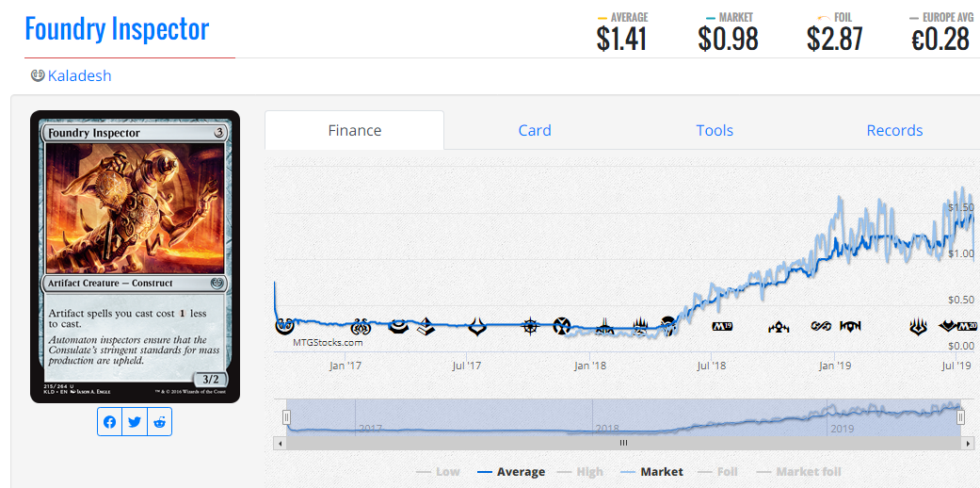Click the Modern Horizons set marker
980x488 pixels.
949,326
